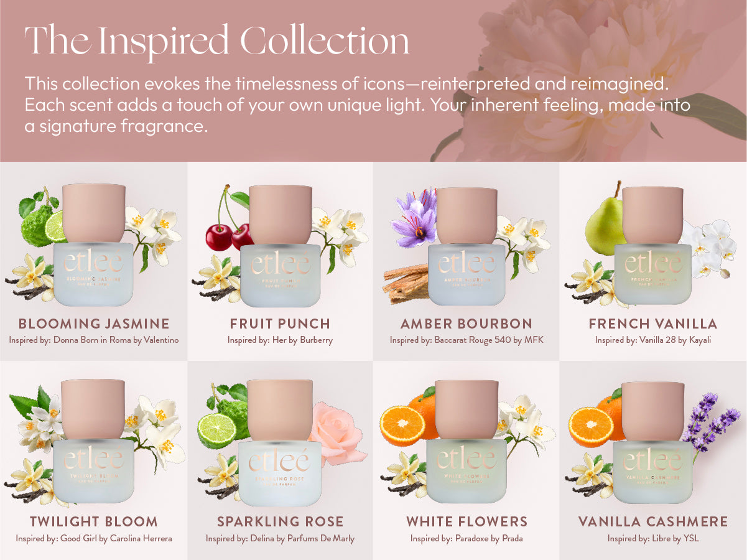Choose the French Vanilla perfume bottle

(x=653, y=245)
